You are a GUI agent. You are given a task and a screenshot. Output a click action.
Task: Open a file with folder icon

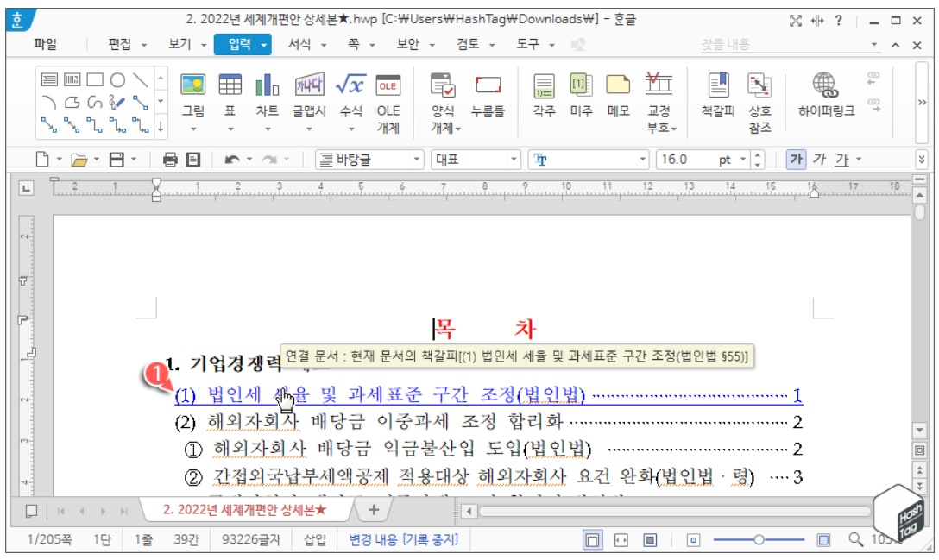click(79, 160)
